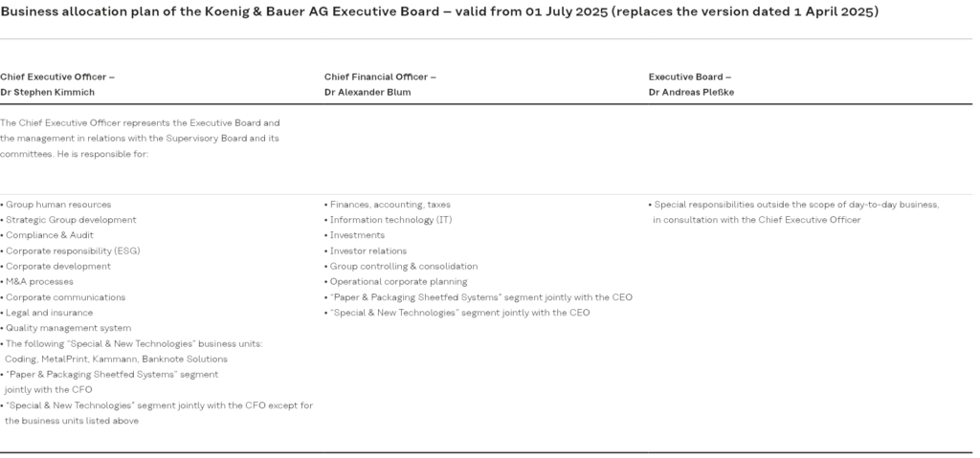Click the Investor relations item
The width and height of the screenshot is (980, 458).
pyautogui.click(x=367, y=251)
